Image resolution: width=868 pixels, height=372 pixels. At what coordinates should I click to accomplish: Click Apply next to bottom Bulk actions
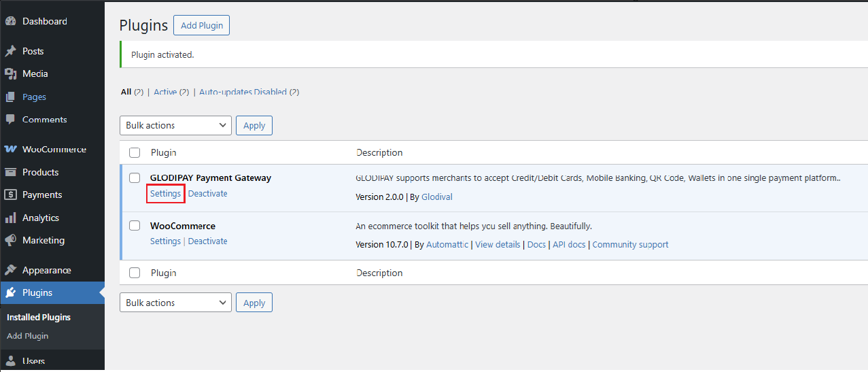pos(254,303)
